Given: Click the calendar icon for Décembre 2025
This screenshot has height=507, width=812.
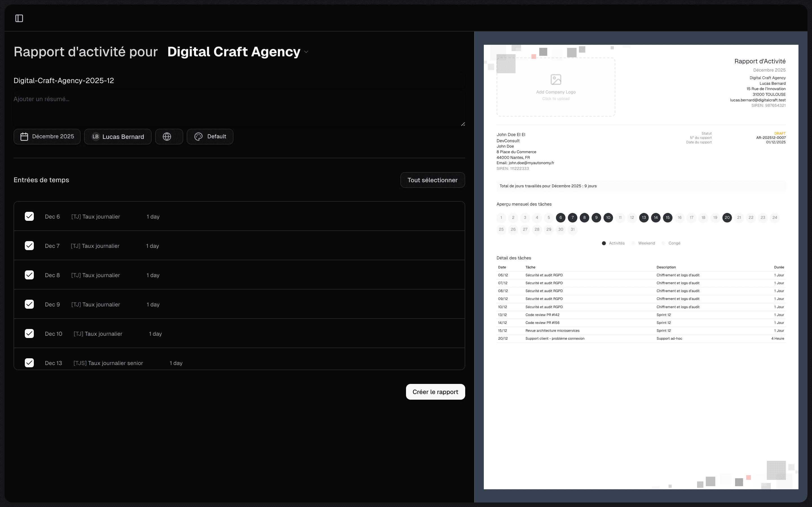Looking at the screenshot, I should (24, 137).
